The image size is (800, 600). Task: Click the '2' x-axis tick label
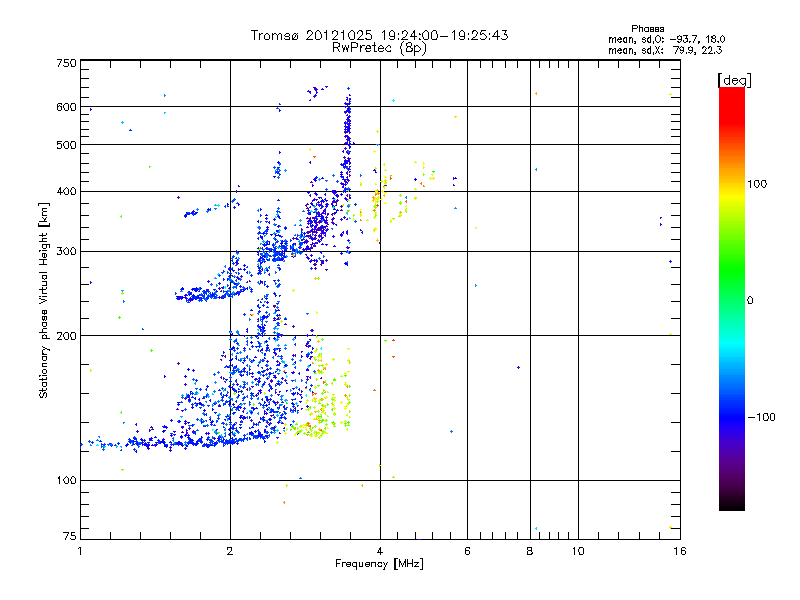click(x=230, y=551)
